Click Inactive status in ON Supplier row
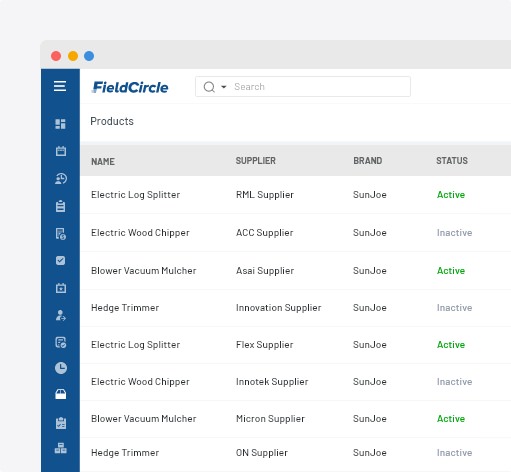 click(x=454, y=453)
